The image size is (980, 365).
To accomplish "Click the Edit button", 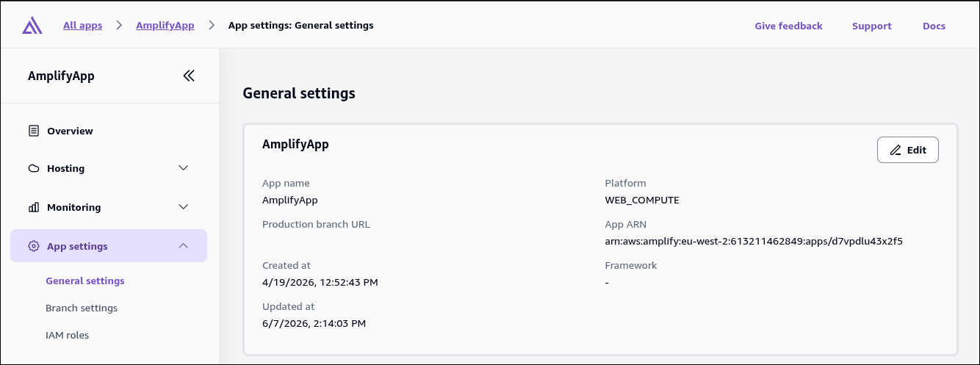I will (908, 150).
